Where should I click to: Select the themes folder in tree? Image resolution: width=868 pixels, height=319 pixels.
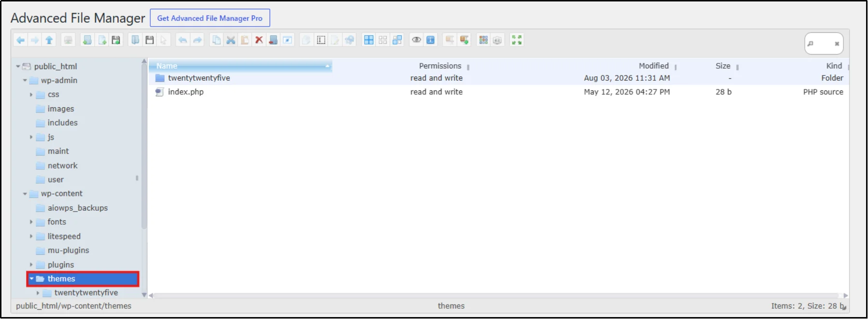click(83, 279)
